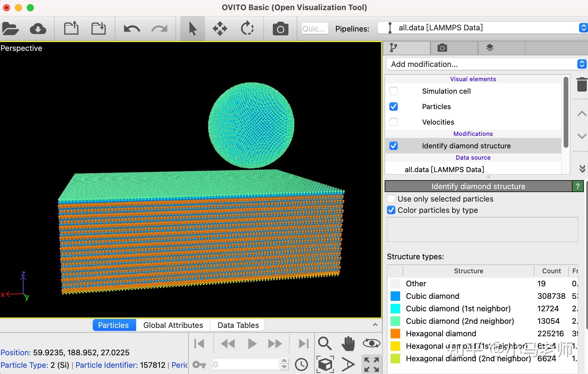This screenshot has width=588, height=374.
Task: Activate the pan viewport hand icon
Action: click(x=348, y=343)
